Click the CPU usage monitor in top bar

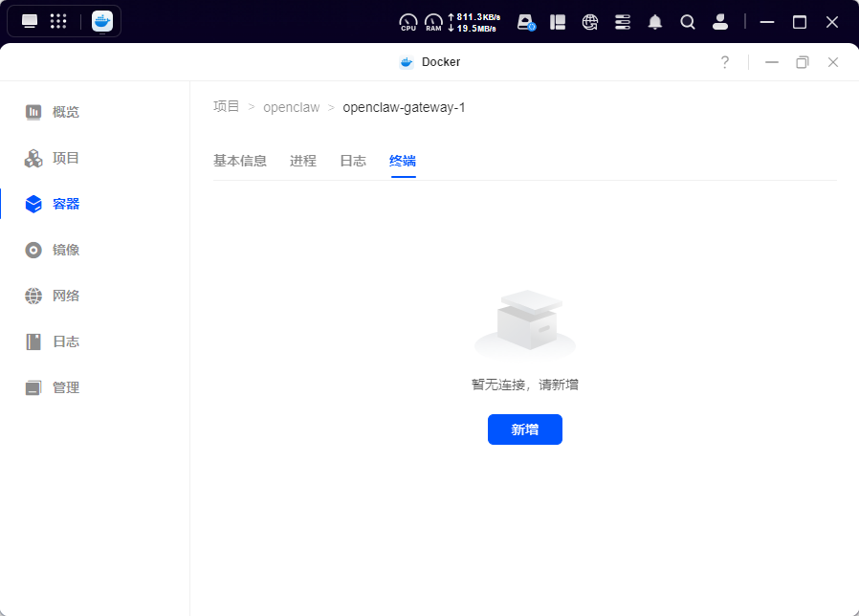(x=408, y=21)
